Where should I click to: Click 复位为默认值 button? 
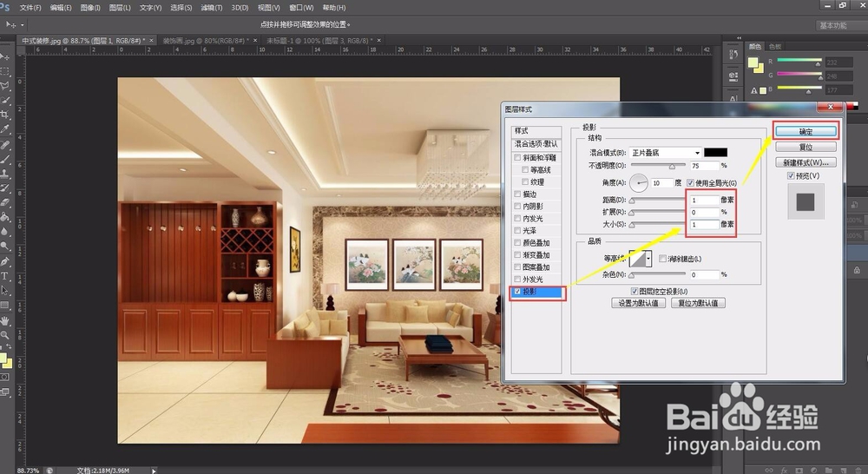pos(698,303)
